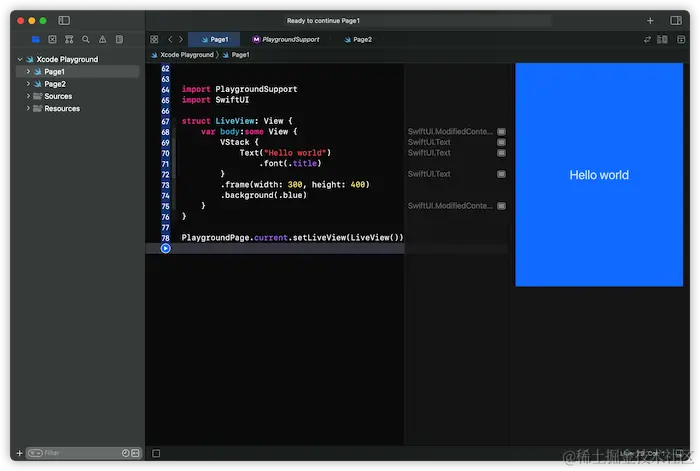Switch to the Page2 tab
This screenshot has height=471, width=700.
pyautogui.click(x=358, y=39)
